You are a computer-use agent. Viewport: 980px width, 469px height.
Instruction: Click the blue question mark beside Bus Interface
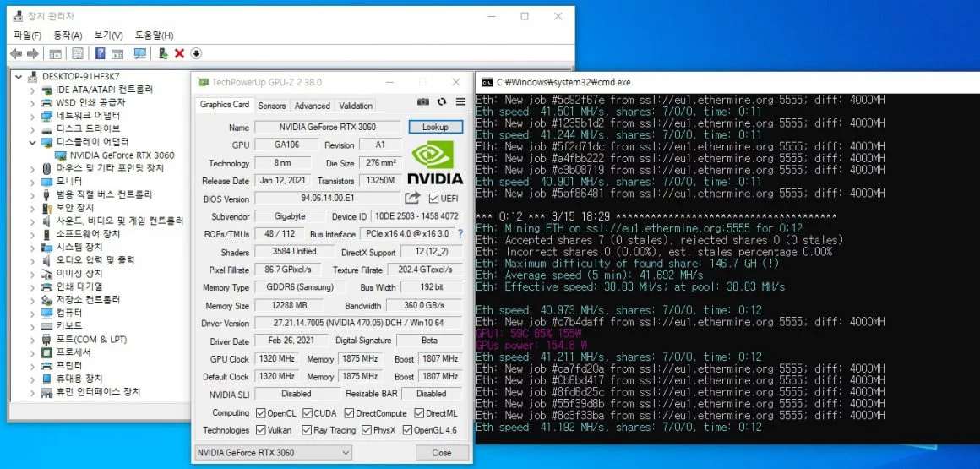460,234
